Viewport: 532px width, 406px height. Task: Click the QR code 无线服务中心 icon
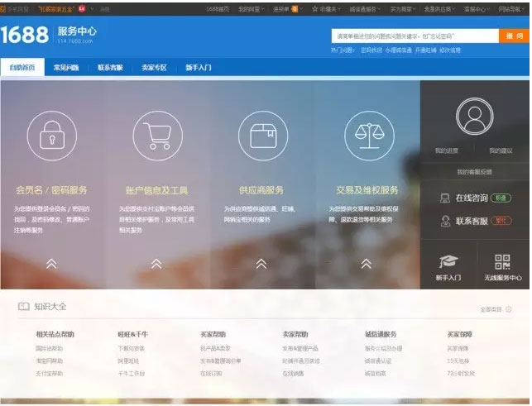coord(502,262)
